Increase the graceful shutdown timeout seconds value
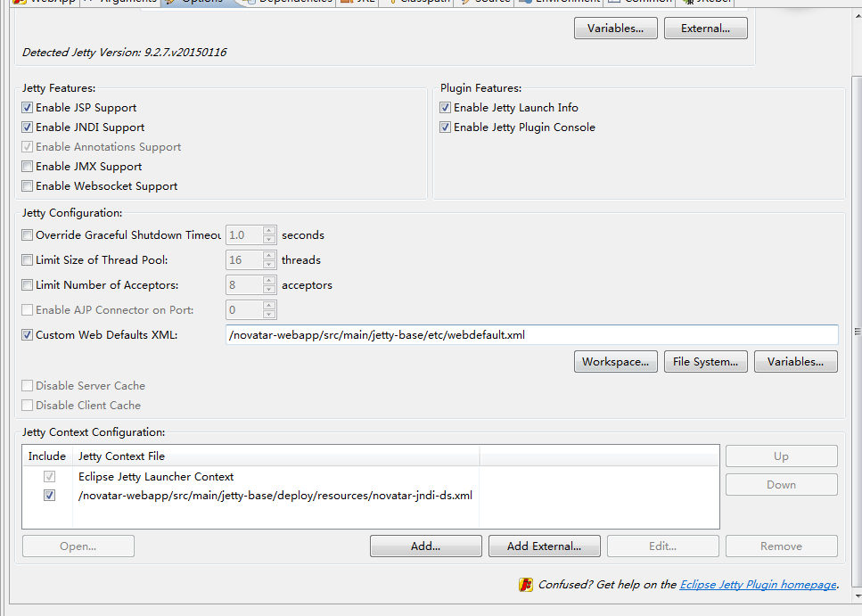862x616 pixels. (269, 231)
